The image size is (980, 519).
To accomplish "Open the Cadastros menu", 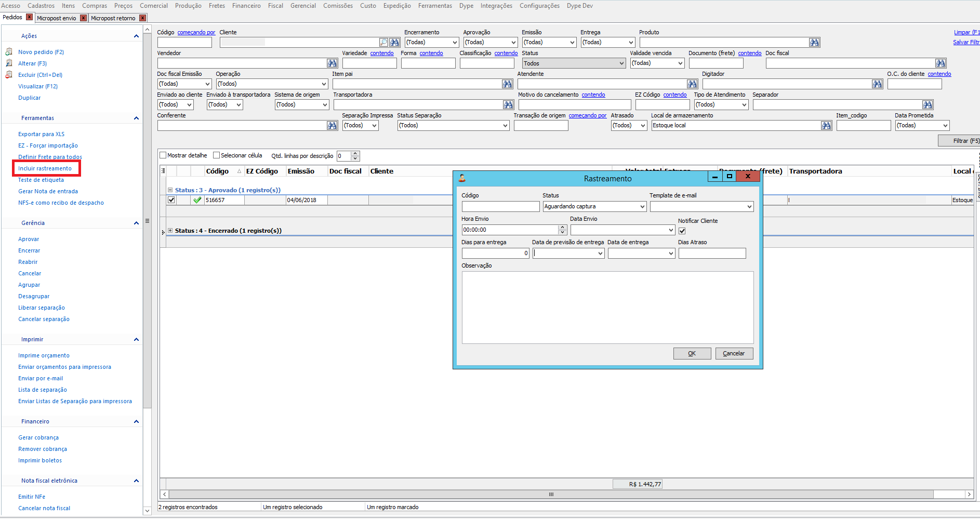I will 41,6.
